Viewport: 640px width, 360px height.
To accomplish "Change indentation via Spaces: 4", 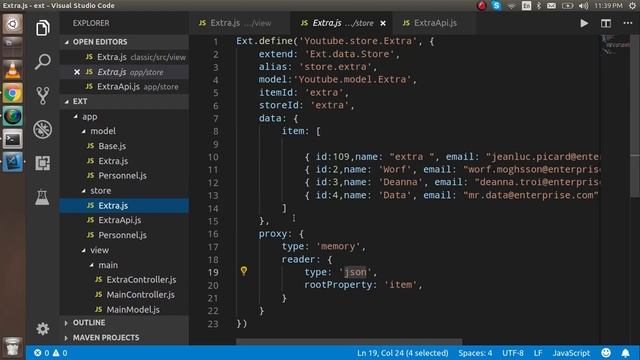I will click(x=475, y=353).
